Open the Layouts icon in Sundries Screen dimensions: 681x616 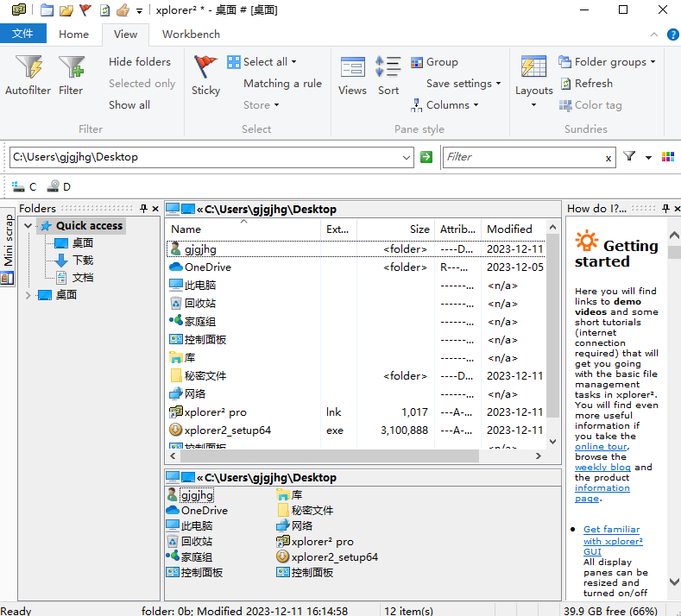point(533,69)
